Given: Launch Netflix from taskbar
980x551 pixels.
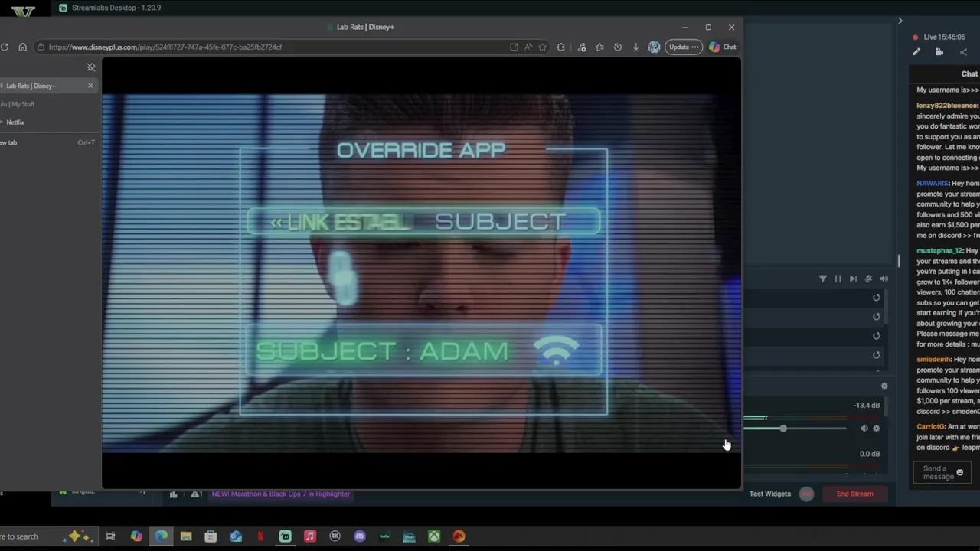Looking at the screenshot, I should coord(260,536).
